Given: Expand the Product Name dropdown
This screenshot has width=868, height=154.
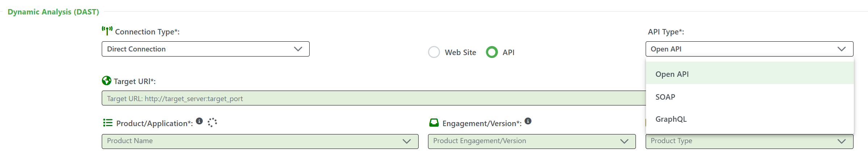Looking at the screenshot, I should point(260,141).
